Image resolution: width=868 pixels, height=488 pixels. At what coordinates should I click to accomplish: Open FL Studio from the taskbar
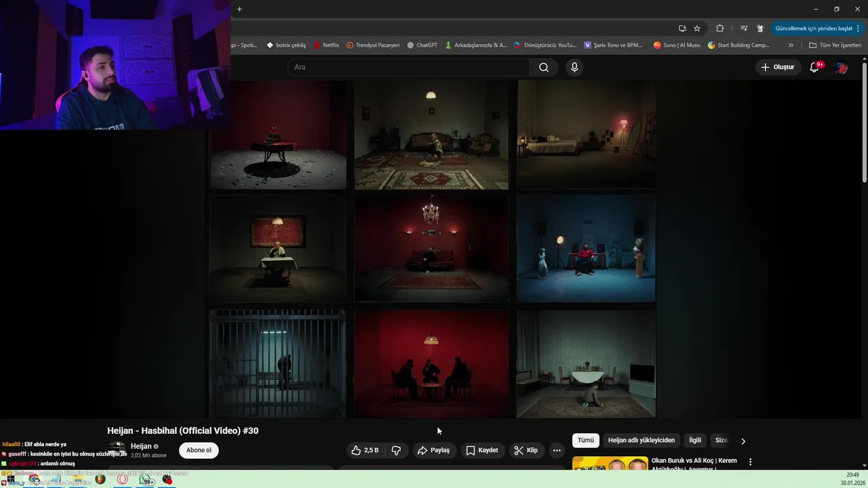pos(100,479)
